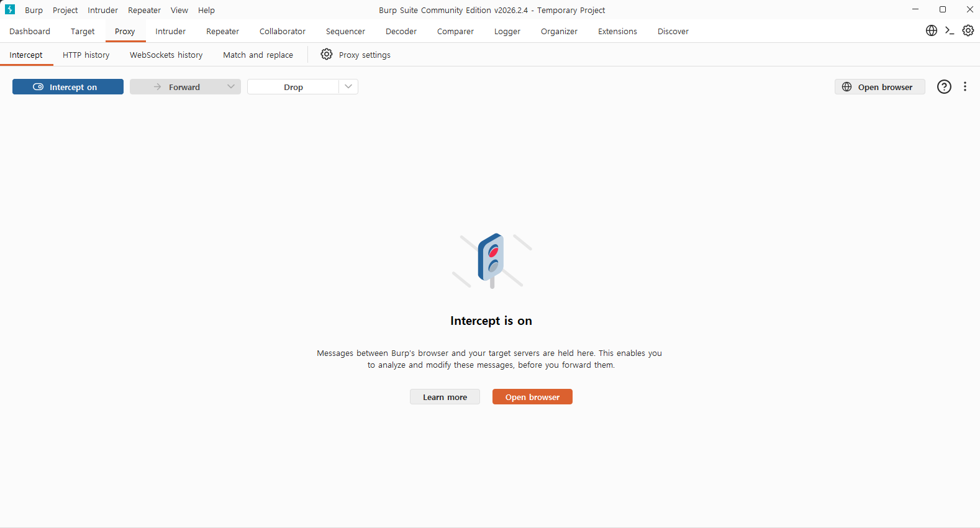The width and height of the screenshot is (980, 528).
Task: Click the traffic light intercept illustration
Action: click(492, 260)
